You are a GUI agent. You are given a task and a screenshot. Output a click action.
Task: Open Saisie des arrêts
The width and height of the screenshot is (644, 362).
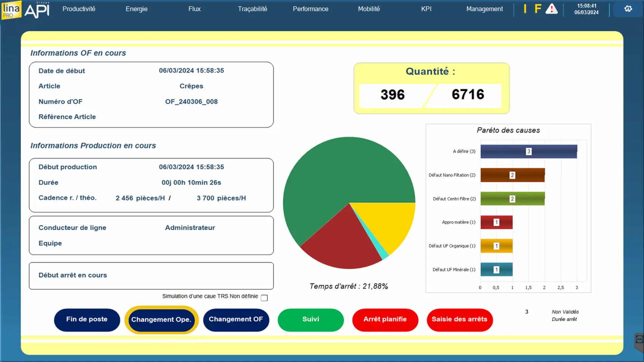(460, 320)
